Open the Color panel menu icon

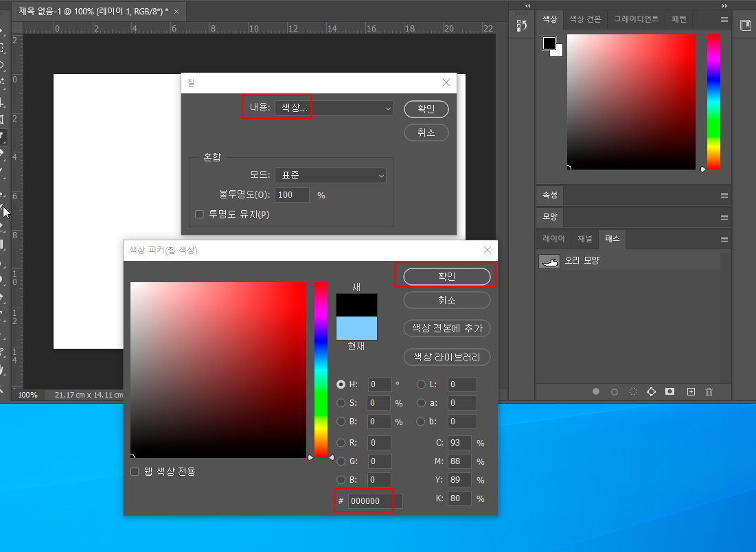[724, 20]
